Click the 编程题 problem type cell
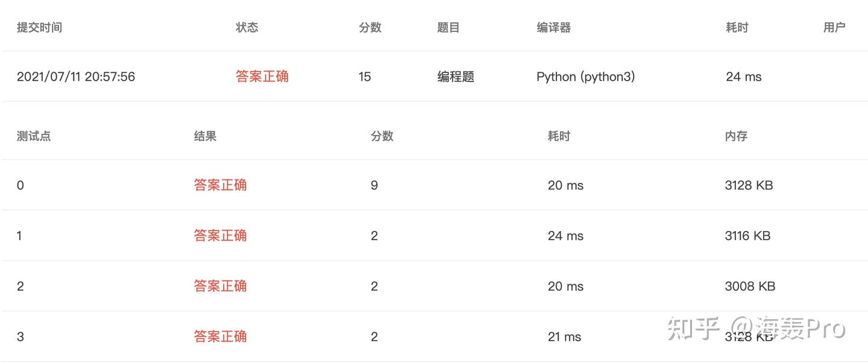Screen dimensions: 868x363 coord(456,76)
